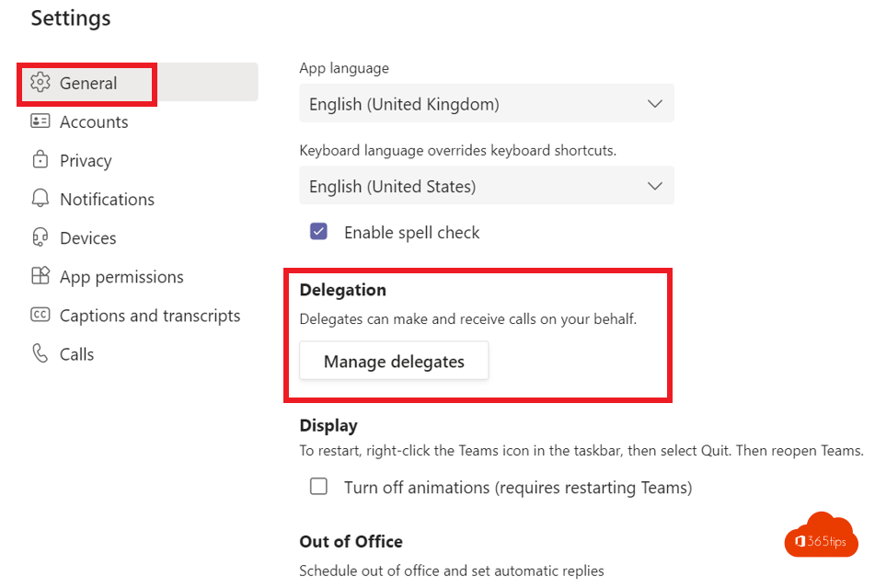Click the Privacy lock icon
875x588 pixels.
pyautogui.click(x=40, y=159)
